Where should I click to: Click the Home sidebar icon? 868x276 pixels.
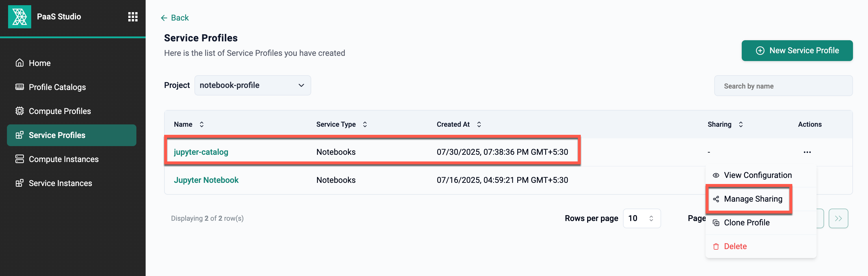(x=20, y=63)
